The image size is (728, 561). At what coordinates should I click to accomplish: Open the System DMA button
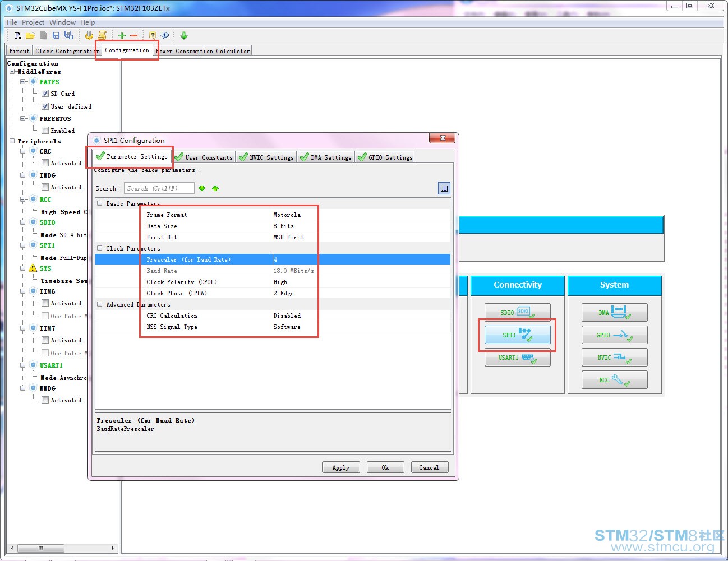coord(614,313)
